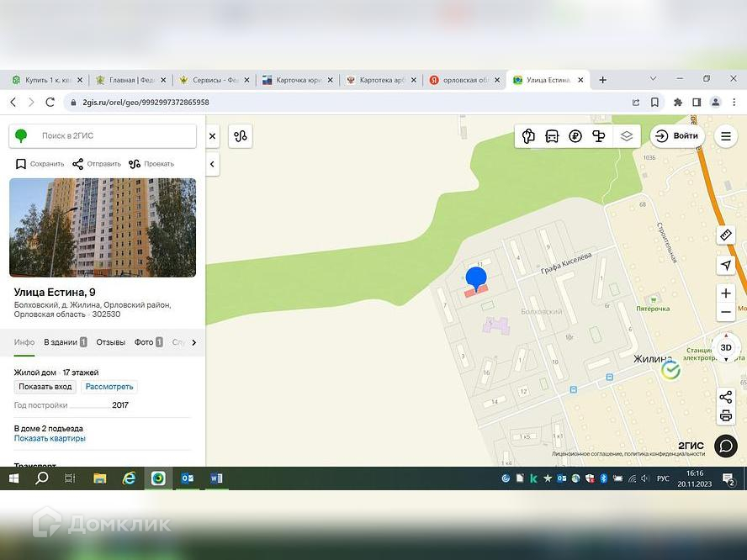This screenshot has height=560, width=747.
Task: Open the building photo thumbnail
Action: (x=103, y=228)
